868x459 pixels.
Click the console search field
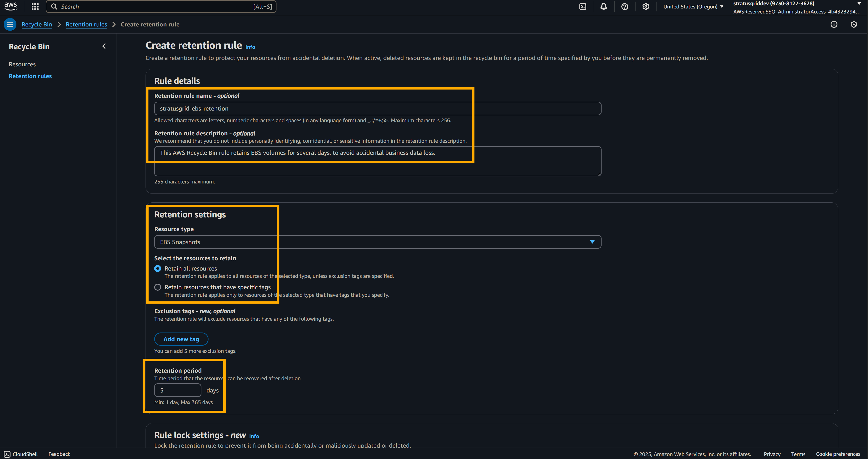(161, 6)
